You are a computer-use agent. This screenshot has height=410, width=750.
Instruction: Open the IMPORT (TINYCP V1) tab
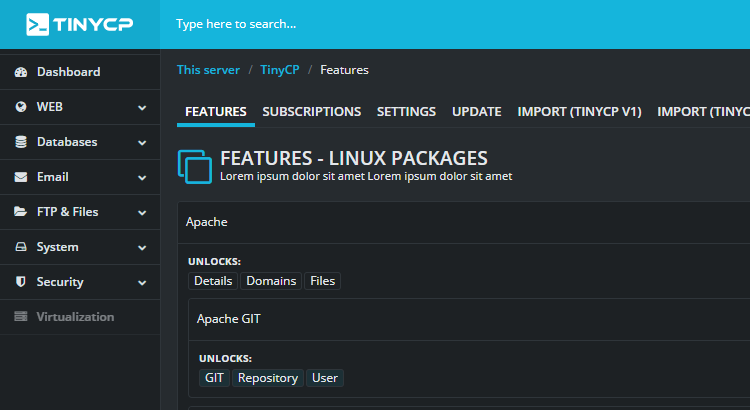click(579, 112)
